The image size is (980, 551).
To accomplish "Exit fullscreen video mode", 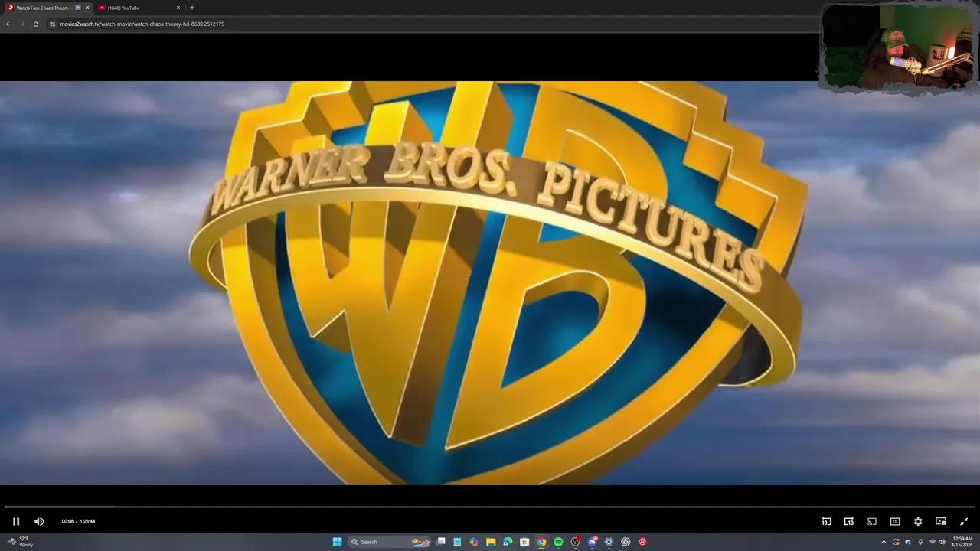I will (964, 521).
